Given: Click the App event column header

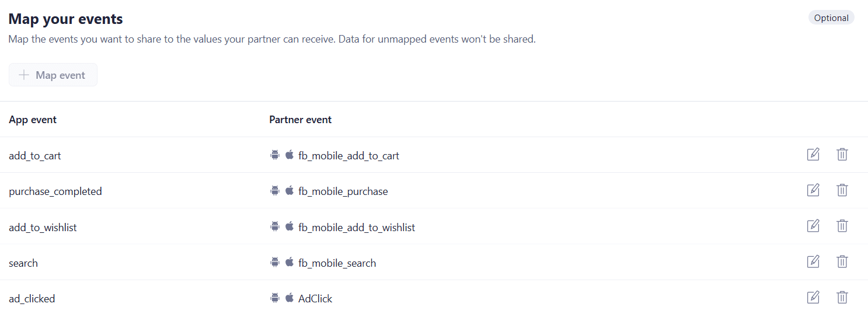Looking at the screenshot, I should [33, 120].
